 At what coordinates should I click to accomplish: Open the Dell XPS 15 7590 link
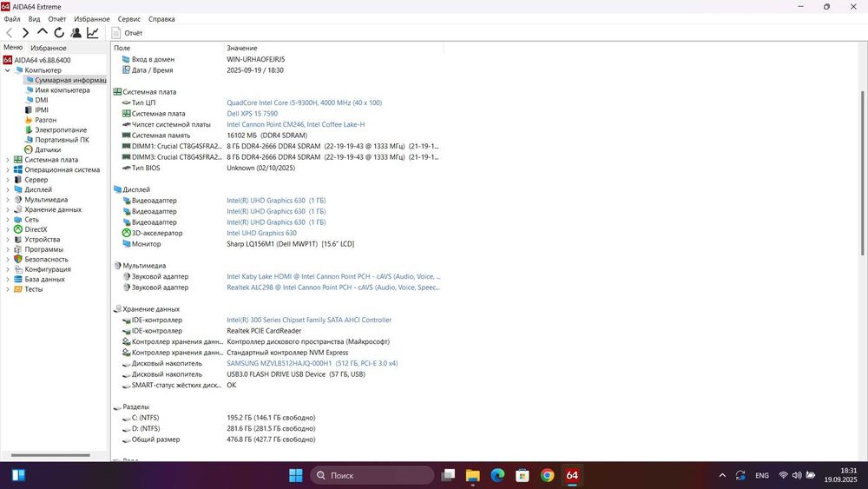point(252,114)
